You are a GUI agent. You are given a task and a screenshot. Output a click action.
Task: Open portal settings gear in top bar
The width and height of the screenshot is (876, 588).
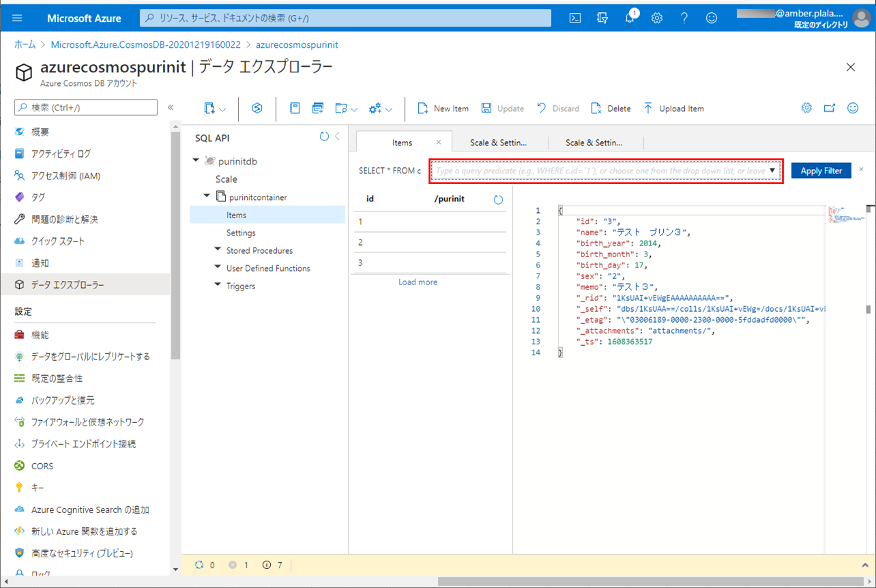pos(657,18)
